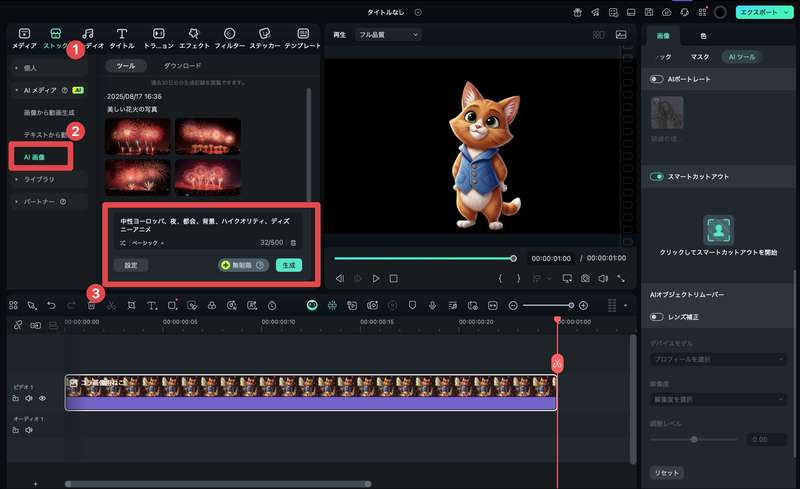
Task: Click the preview volume speaker icon
Action: coord(603,278)
